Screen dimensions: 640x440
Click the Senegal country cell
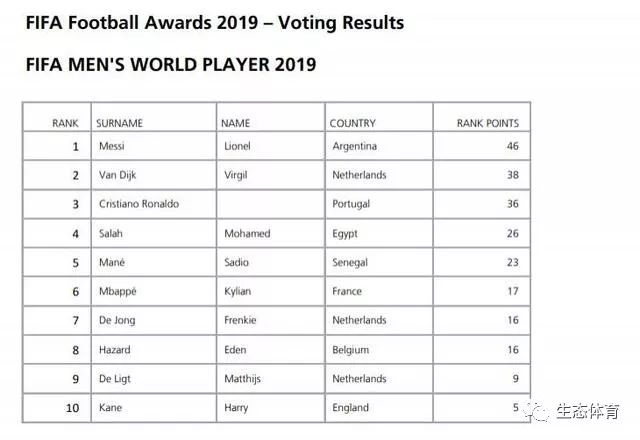point(379,262)
